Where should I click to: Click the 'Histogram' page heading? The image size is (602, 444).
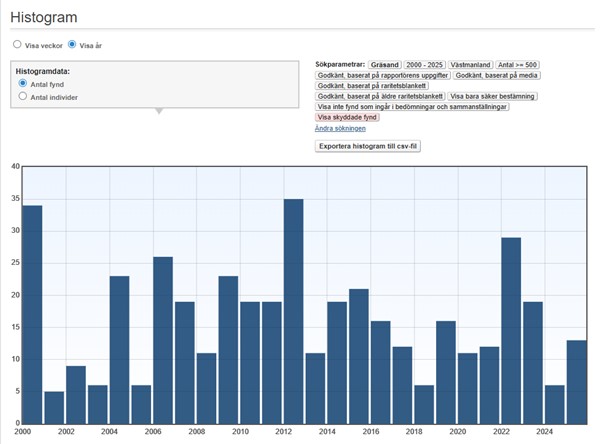click(45, 18)
